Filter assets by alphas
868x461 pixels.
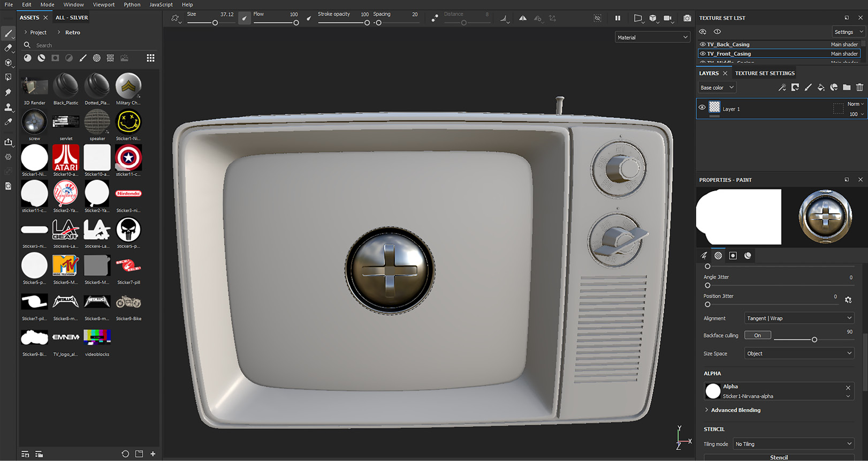click(97, 58)
